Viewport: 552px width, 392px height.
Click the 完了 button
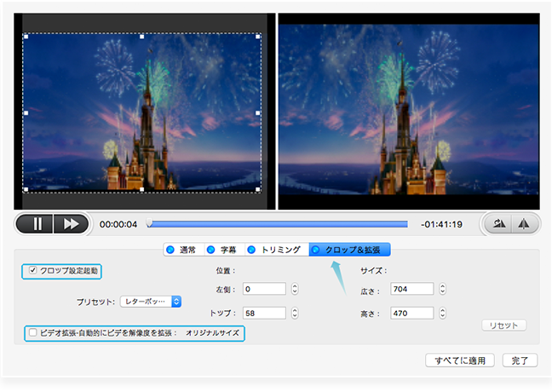(520, 360)
